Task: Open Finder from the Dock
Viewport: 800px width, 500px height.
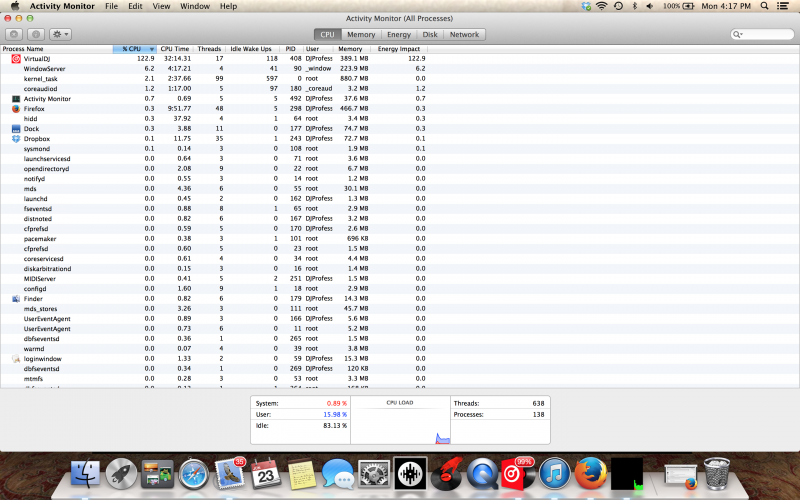Action: click(85, 473)
